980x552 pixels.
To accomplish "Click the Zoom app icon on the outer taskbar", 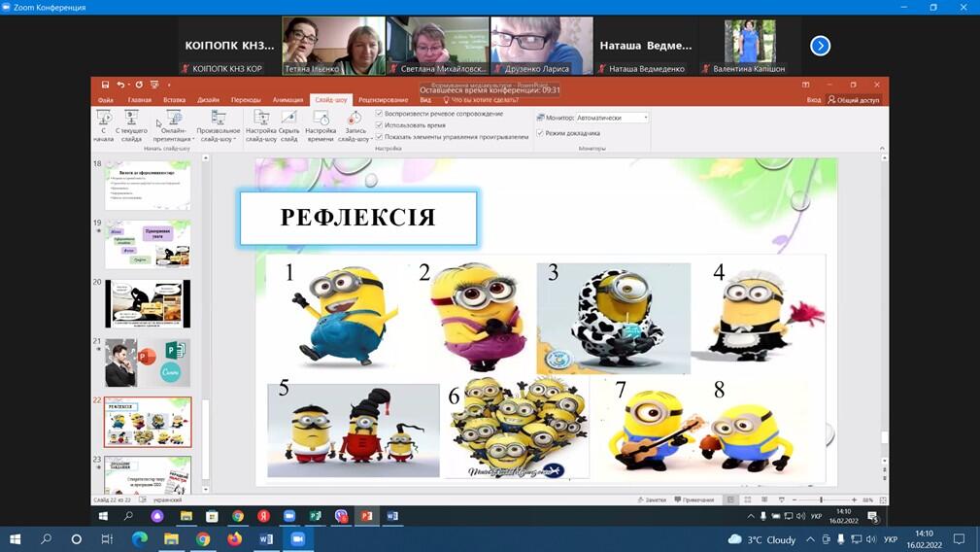I will 298,538.
